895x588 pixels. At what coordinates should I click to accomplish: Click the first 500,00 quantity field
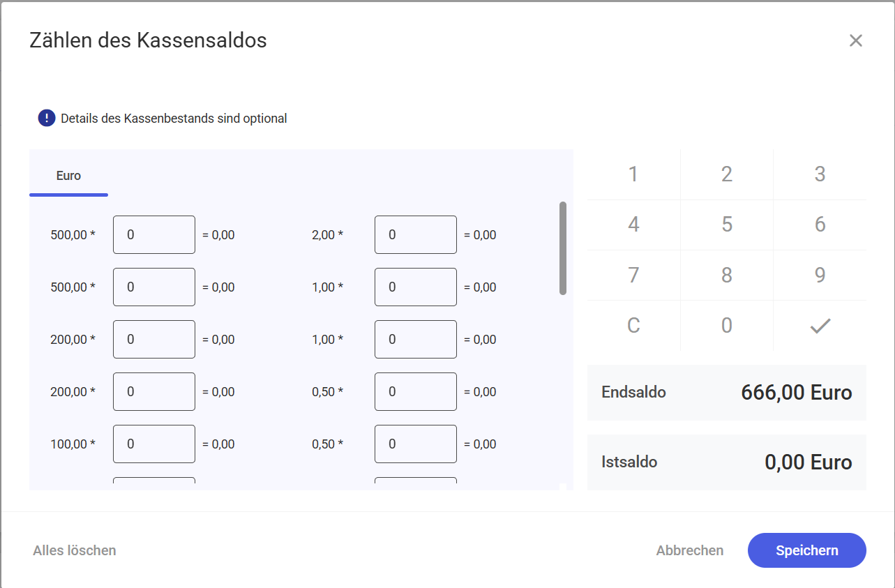tap(153, 235)
